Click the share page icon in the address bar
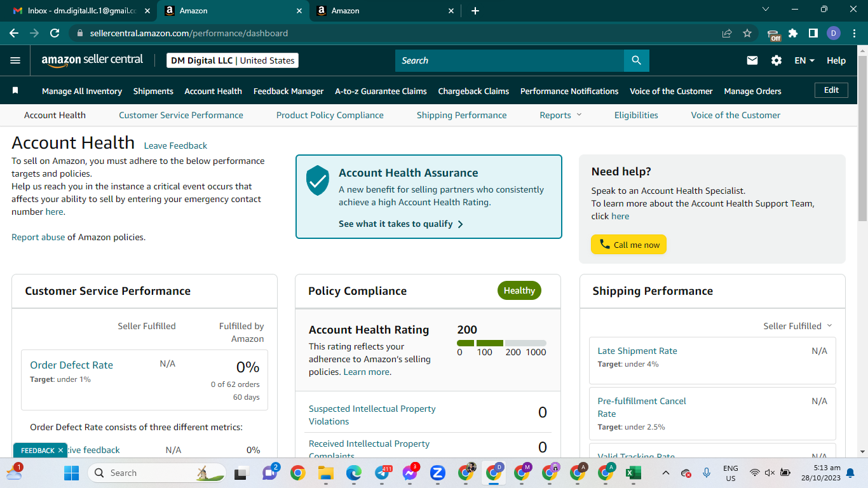The height and width of the screenshot is (488, 868). click(x=727, y=33)
